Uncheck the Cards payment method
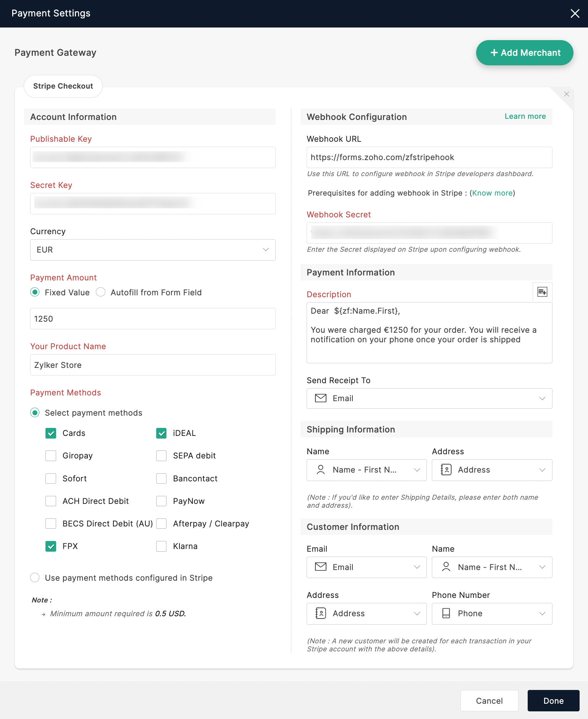 coord(51,433)
